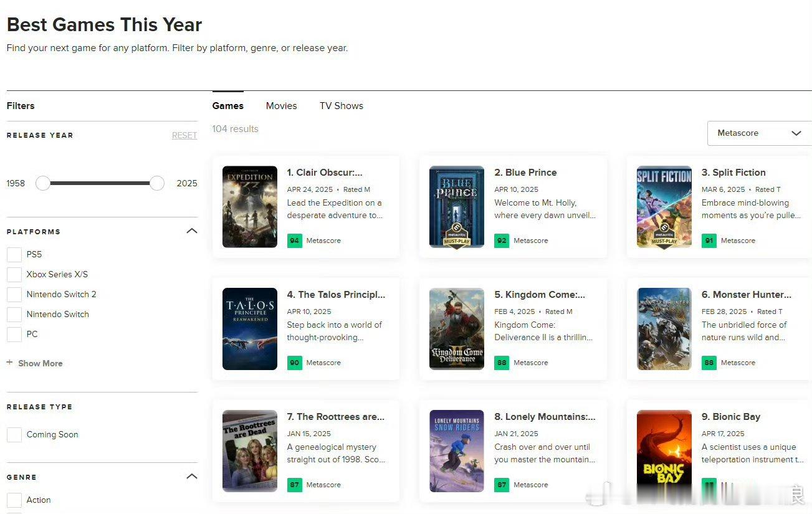Grab the 2025 maximum release year handle

click(x=157, y=183)
